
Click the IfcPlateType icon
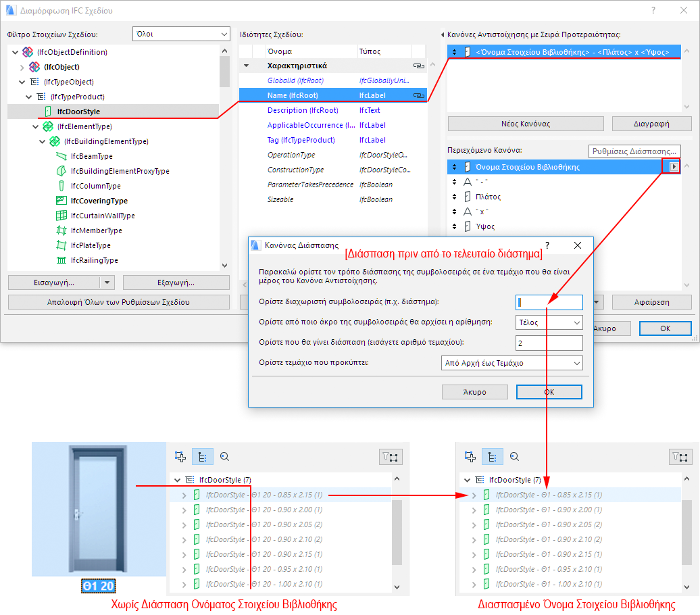click(61, 245)
